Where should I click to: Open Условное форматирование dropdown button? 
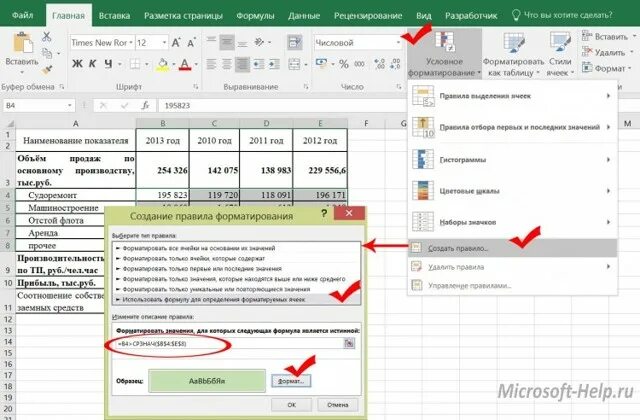[444, 55]
